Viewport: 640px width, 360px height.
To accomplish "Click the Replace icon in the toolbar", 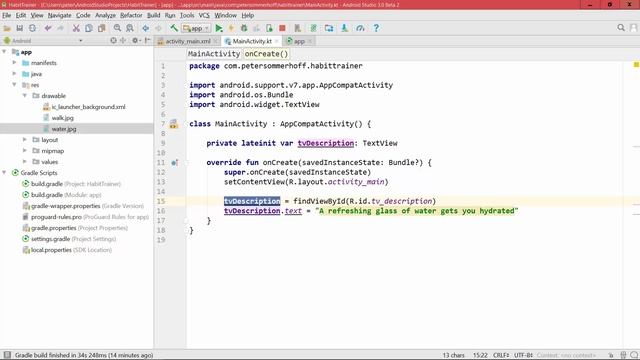I will point(130,28).
